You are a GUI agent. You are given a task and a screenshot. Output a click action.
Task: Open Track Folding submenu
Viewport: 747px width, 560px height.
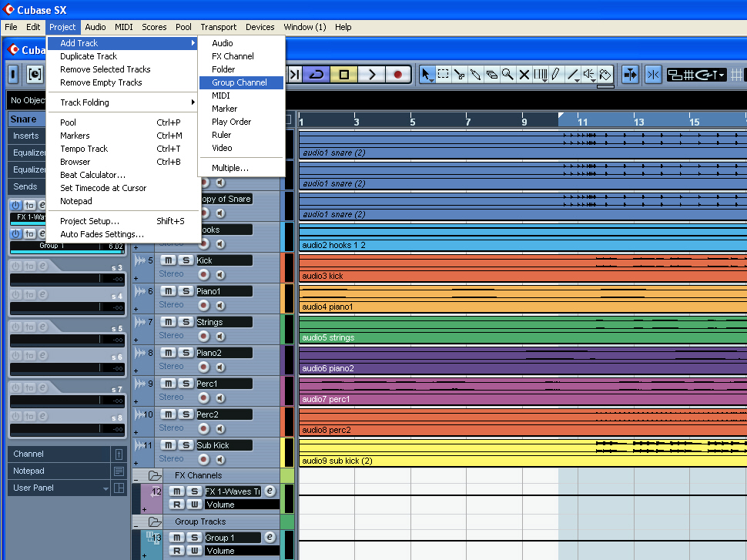[x=122, y=102]
